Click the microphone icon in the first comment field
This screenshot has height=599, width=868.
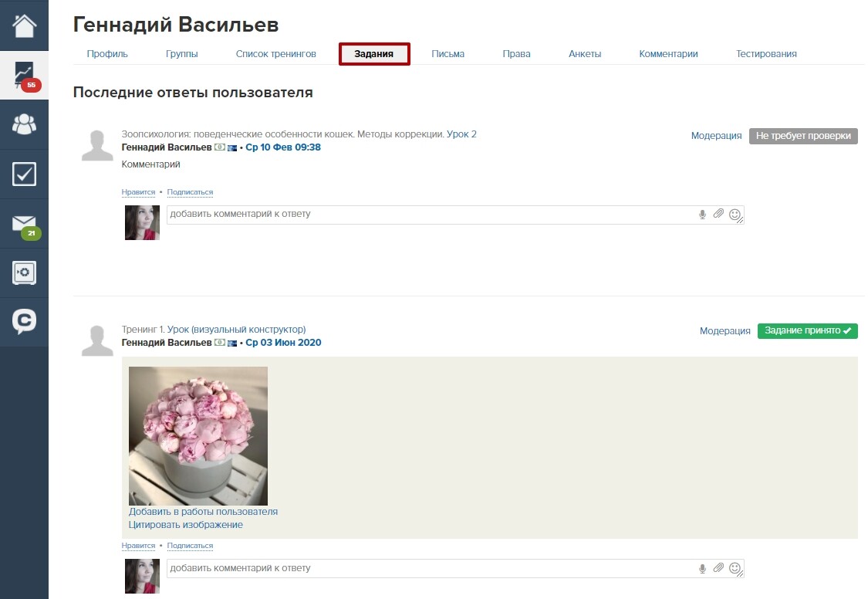[x=702, y=215]
